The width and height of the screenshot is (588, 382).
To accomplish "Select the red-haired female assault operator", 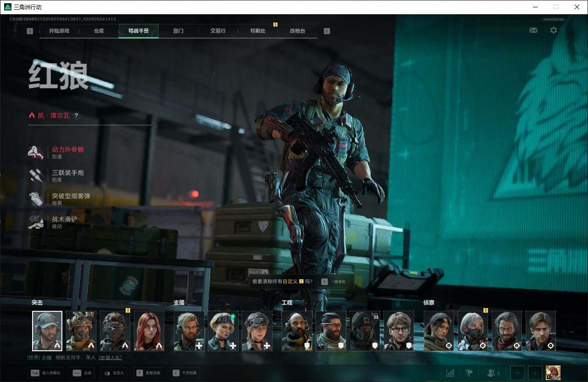I will (149, 331).
